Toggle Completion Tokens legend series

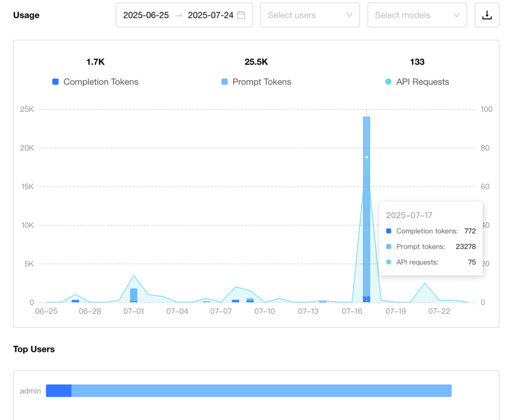pos(95,82)
